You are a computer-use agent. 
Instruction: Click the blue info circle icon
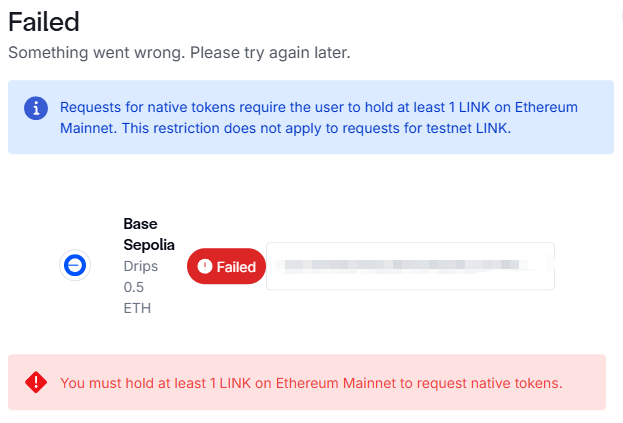35,107
